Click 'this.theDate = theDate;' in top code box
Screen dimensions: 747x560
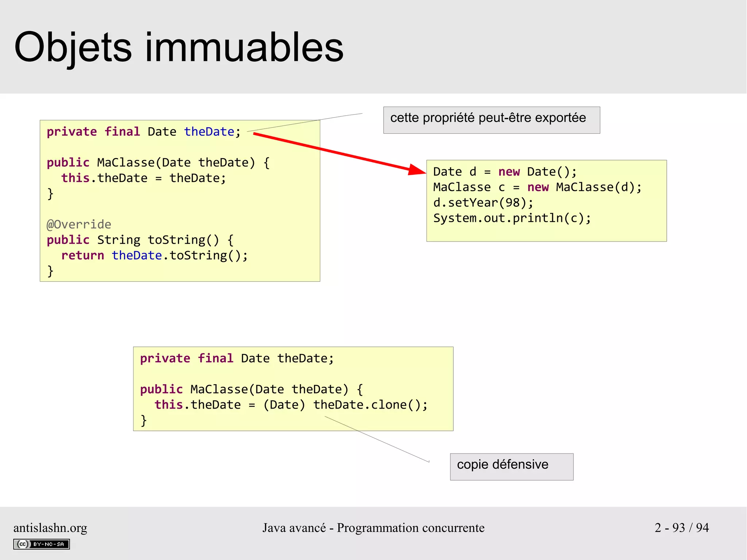pyautogui.click(x=143, y=178)
